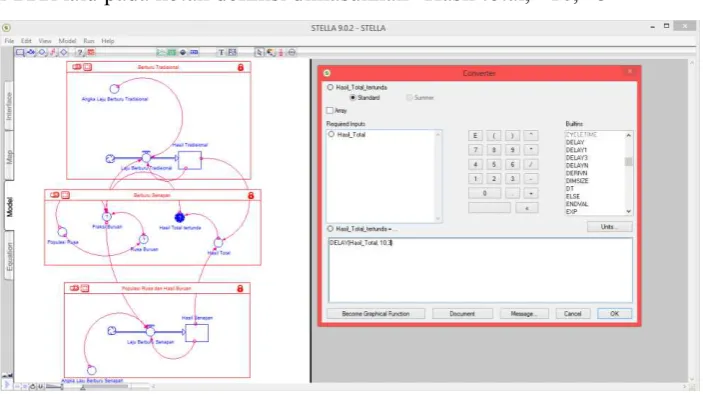Click the keypad E button

pos(475,135)
